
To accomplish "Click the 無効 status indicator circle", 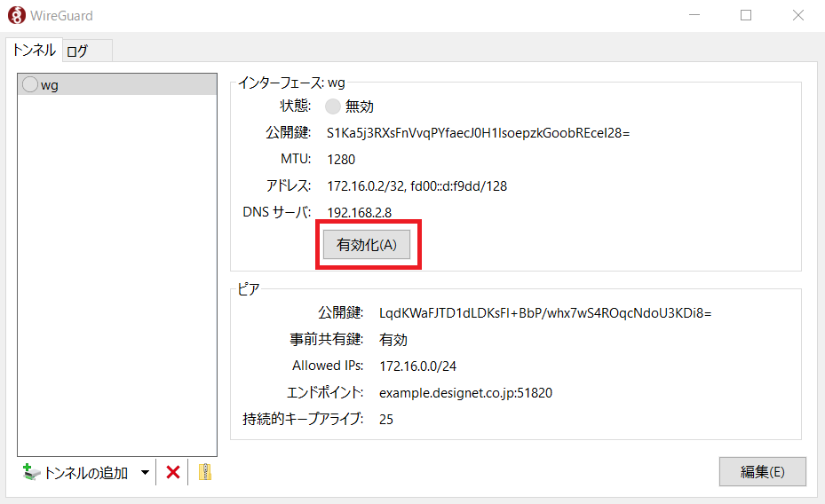I will coord(332,106).
